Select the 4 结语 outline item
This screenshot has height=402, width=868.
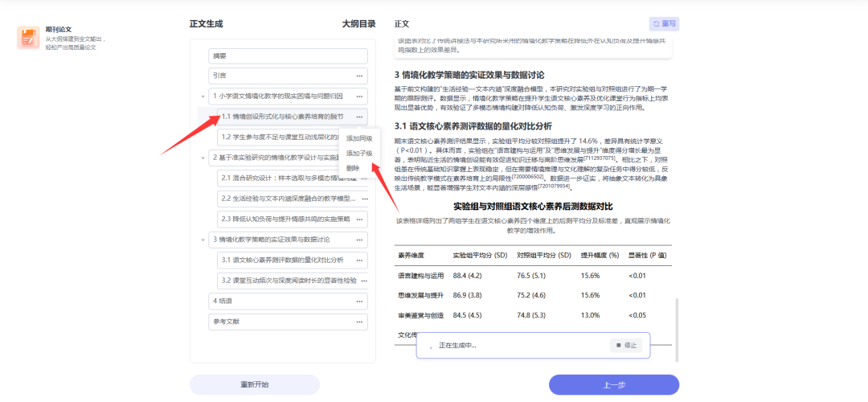(288, 301)
